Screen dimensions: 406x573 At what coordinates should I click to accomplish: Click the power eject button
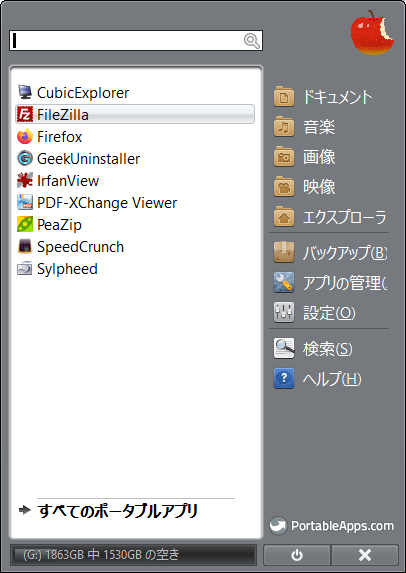point(297,555)
